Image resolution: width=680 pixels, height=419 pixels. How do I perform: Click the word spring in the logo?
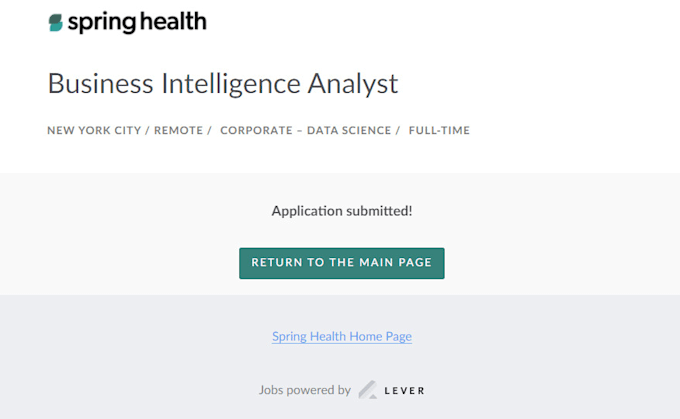(102, 23)
